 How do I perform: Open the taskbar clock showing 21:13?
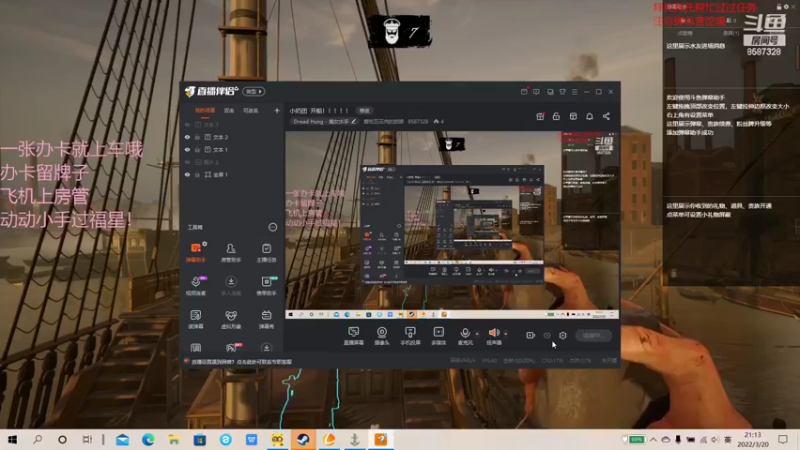[x=753, y=439]
